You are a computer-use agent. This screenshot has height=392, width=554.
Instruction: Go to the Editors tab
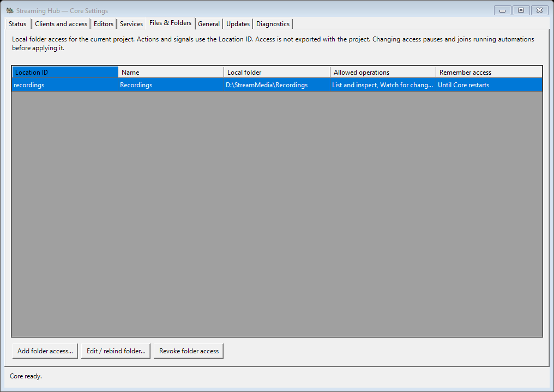[x=104, y=24]
